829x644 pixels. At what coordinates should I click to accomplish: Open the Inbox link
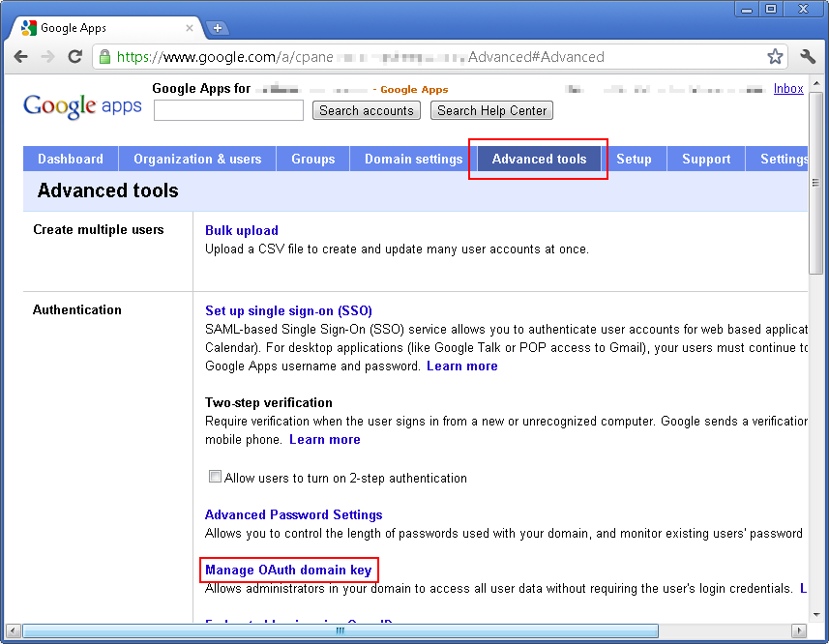[788, 89]
